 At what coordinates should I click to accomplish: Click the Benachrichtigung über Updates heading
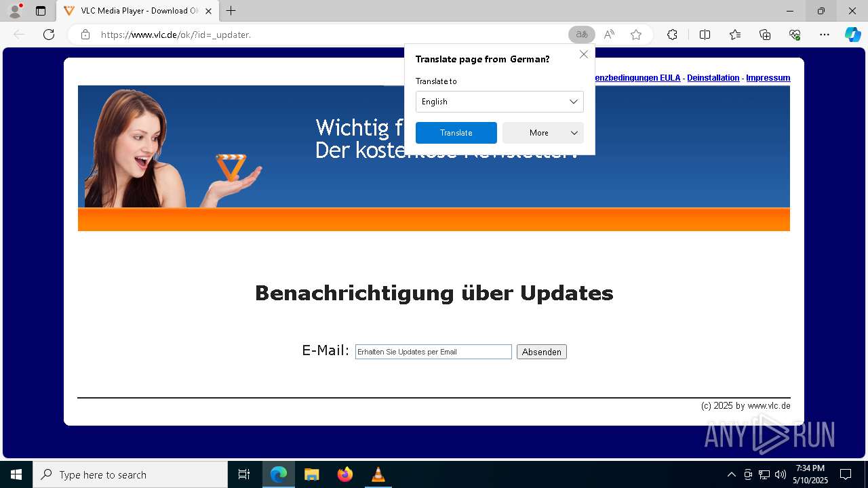point(434,293)
